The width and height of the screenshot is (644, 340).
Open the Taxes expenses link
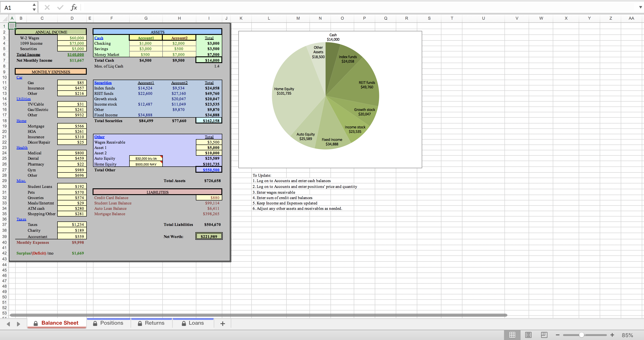click(21, 219)
